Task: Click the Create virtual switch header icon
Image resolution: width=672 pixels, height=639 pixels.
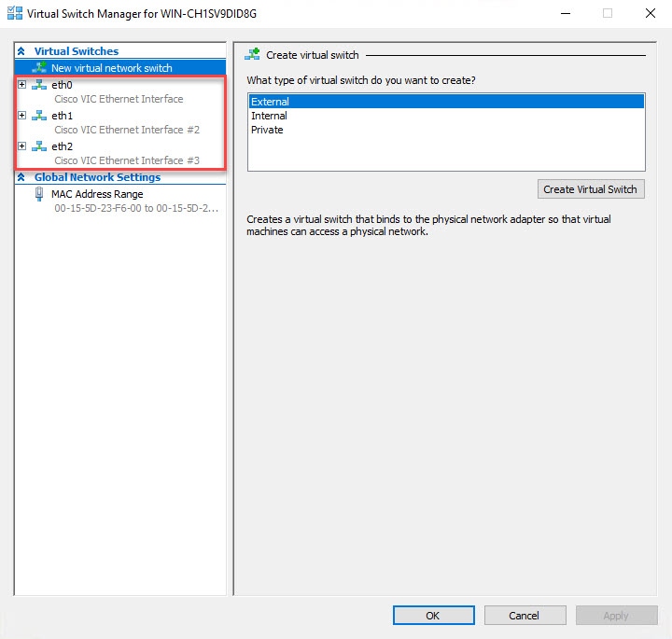Action: [252, 54]
